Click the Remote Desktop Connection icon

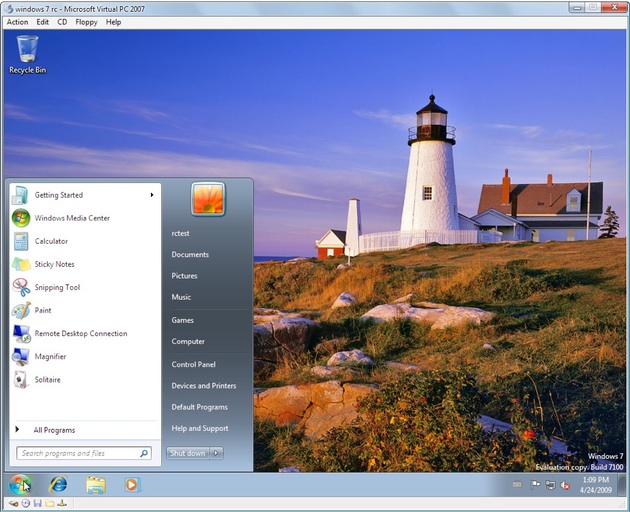point(21,334)
